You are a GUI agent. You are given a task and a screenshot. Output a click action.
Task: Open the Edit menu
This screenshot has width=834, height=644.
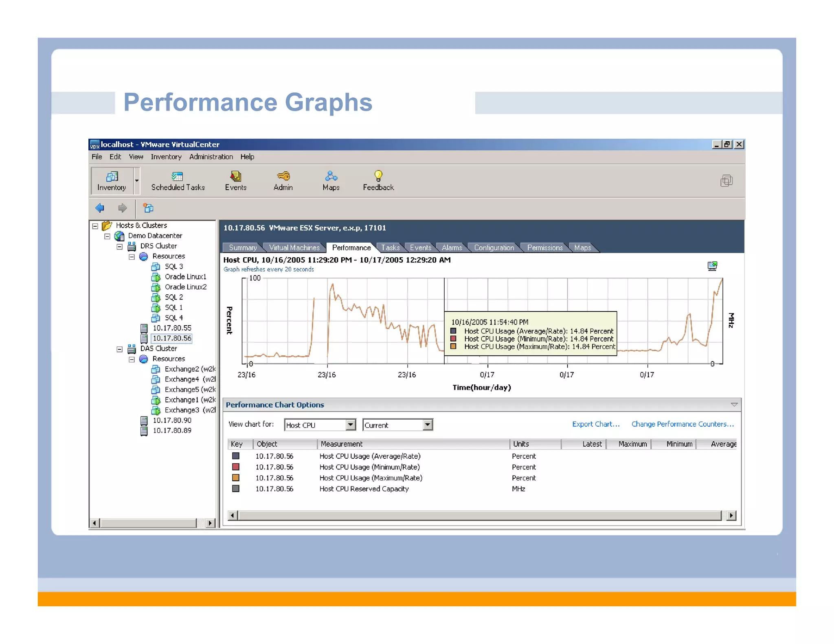[x=115, y=157]
